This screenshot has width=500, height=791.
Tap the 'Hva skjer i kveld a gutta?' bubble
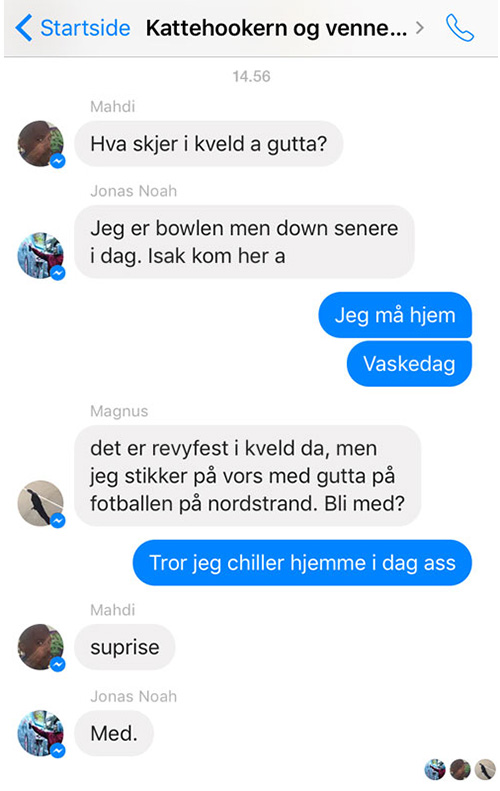coord(209,144)
